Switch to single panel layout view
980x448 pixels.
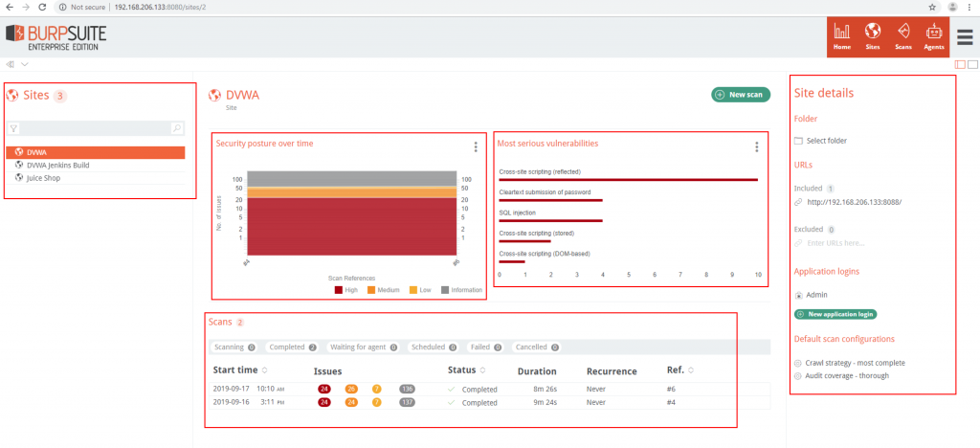[x=972, y=64]
